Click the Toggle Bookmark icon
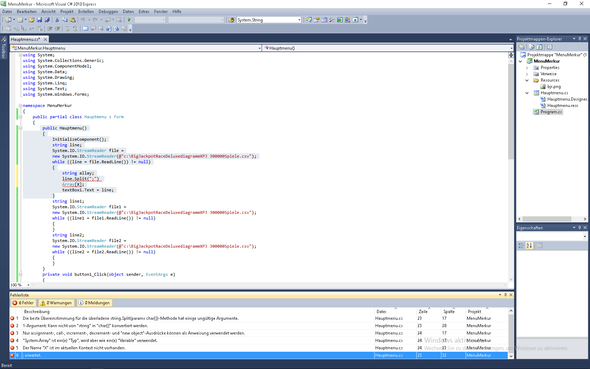This screenshot has height=369, width=590. pyautogui.click(x=85, y=29)
